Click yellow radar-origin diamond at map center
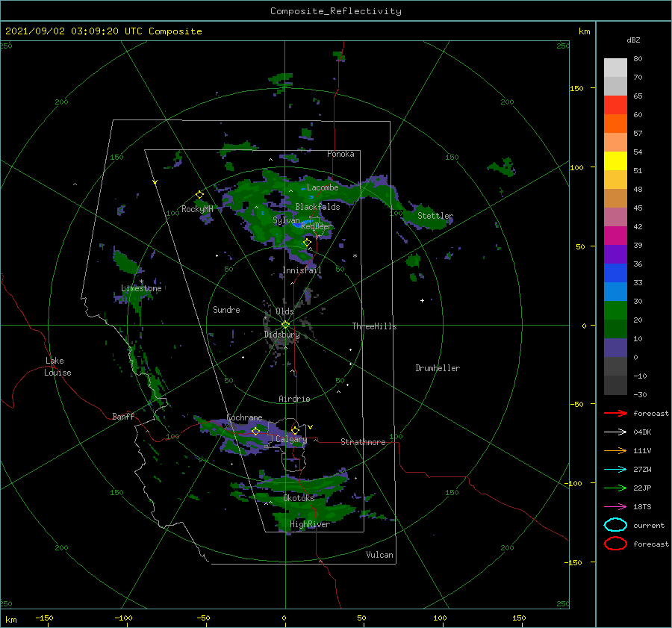 pyautogui.click(x=285, y=325)
